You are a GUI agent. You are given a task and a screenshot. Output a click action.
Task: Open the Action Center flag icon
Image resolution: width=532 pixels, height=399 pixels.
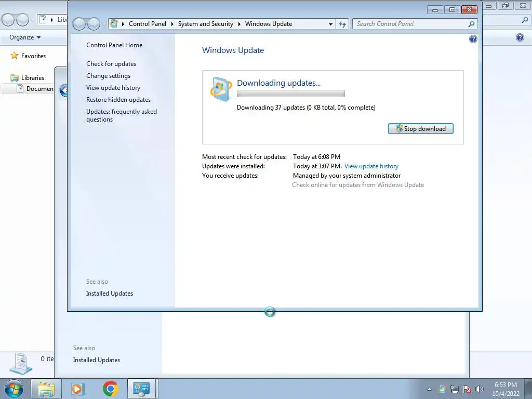click(467, 389)
